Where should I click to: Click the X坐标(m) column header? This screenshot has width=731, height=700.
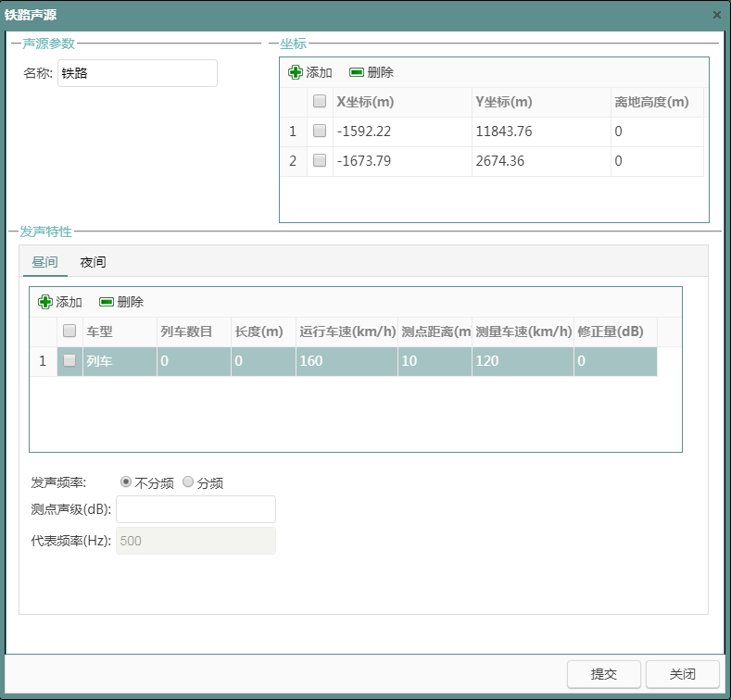[x=402, y=102]
